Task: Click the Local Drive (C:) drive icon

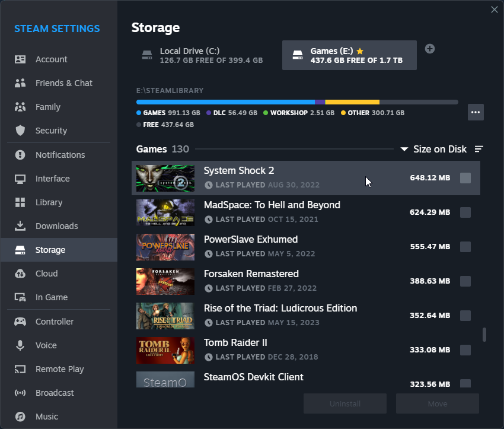Action: (x=147, y=55)
